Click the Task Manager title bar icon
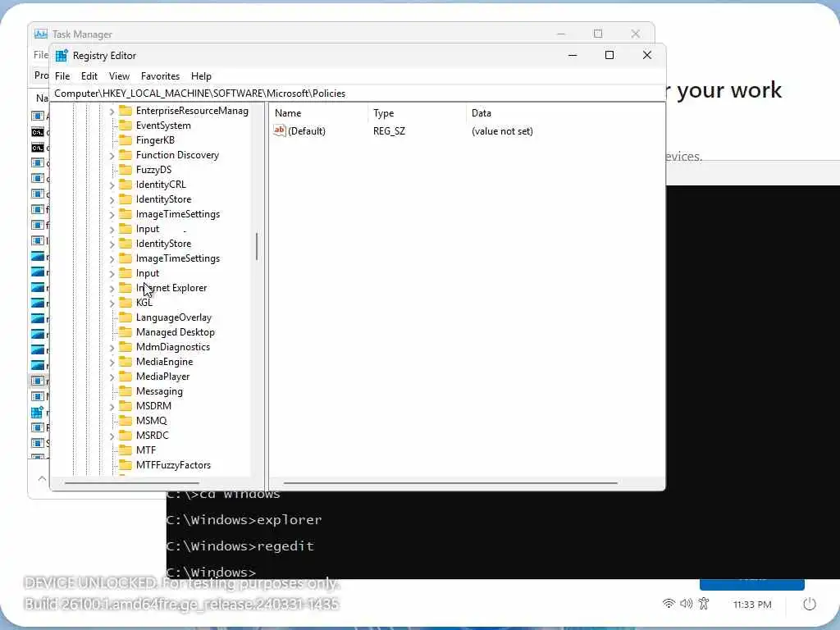The width and height of the screenshot is (840, 630). tap(41, 34)
